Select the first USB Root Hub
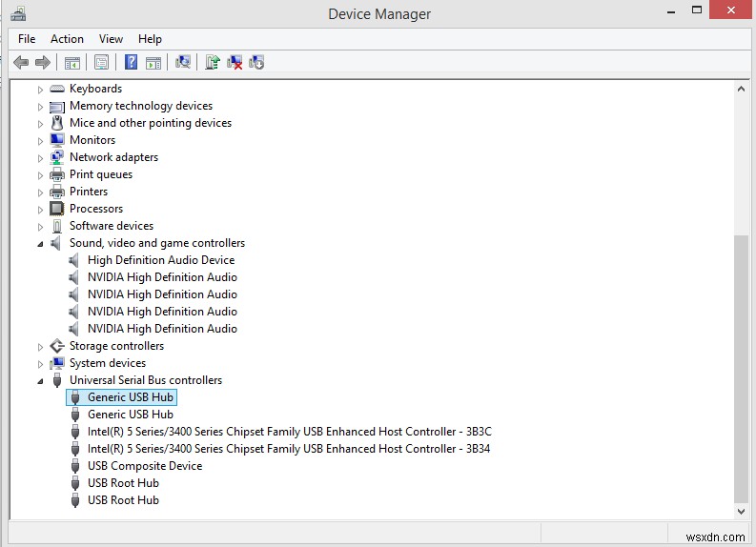The height and width of the screenshot is (547, 756). (x=123, y=483)
